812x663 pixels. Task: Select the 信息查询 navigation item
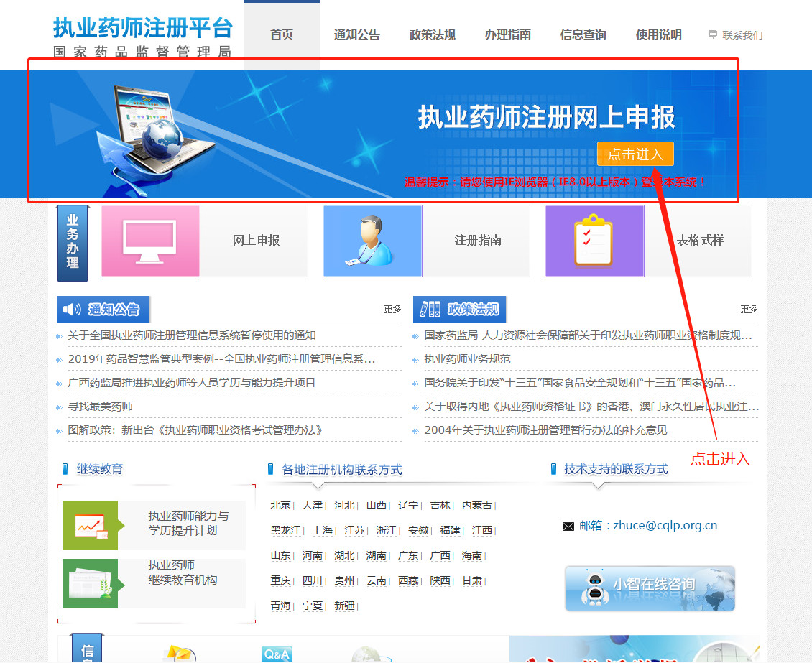tap(583, 34)
